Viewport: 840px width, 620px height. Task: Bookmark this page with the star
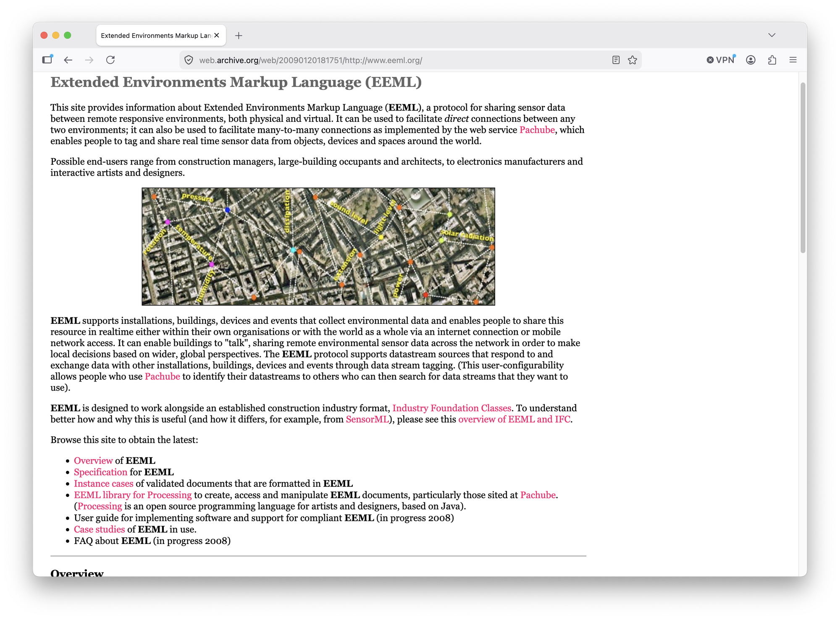(x=633, y=60)
